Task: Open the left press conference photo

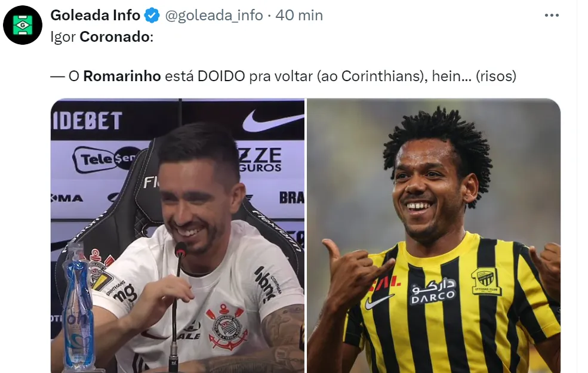Action: [178, 235]
